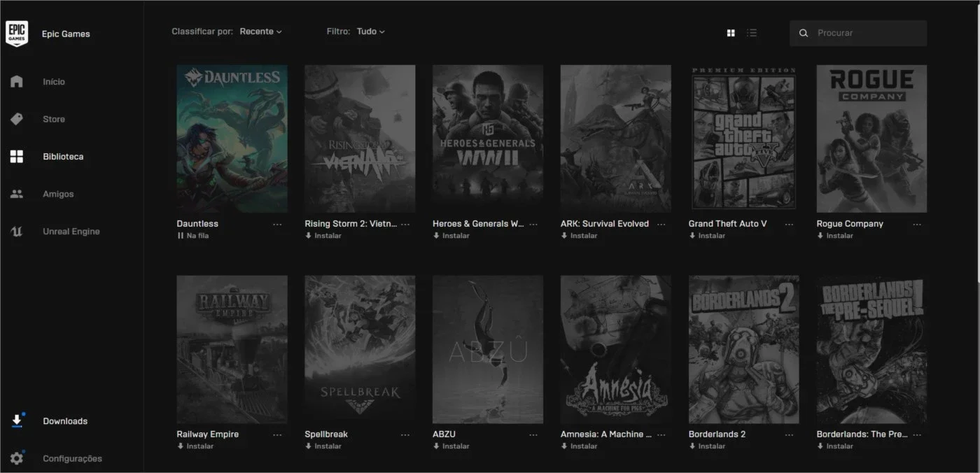The image size is (980, 473).
Task: Click the Amigos people icon
Action: pyautogui.click(x=17, y=194)
